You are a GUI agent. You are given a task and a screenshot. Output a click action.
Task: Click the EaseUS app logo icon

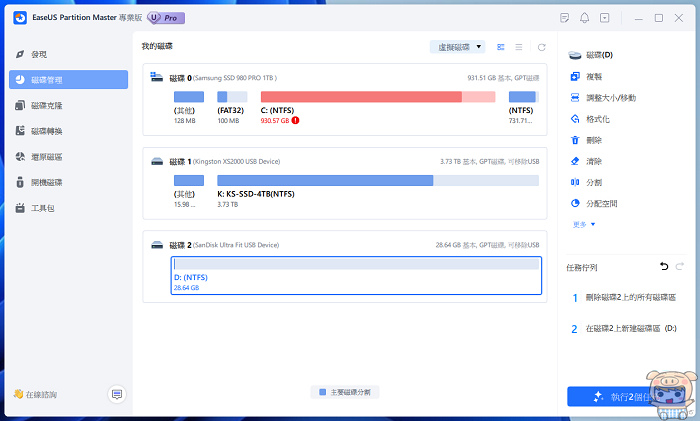(20, 18)
